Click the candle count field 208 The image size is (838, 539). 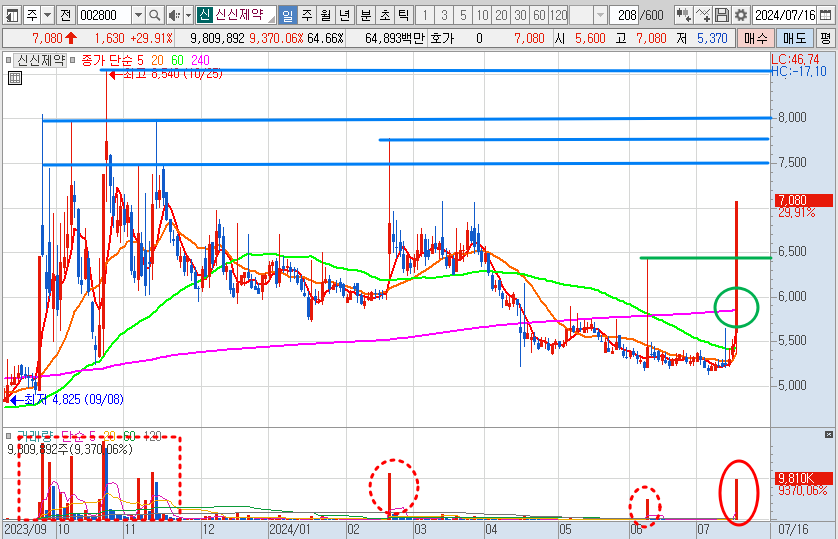626,15
